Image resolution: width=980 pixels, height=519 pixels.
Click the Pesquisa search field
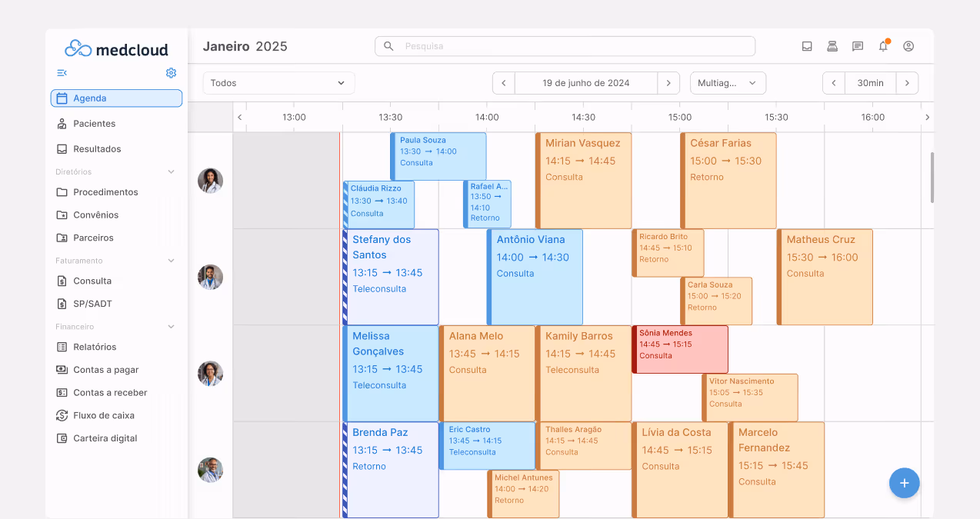point(565,46)
